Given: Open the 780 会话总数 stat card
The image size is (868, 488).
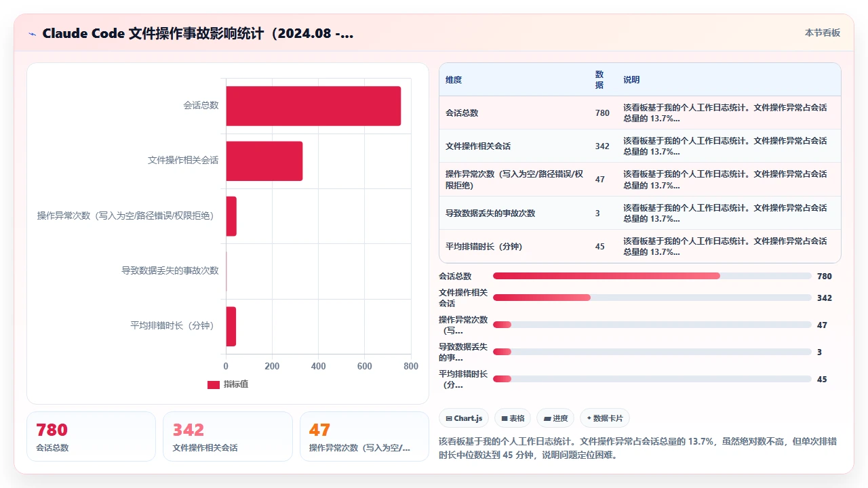Looking at the screenshot, I should coord(91,436).
